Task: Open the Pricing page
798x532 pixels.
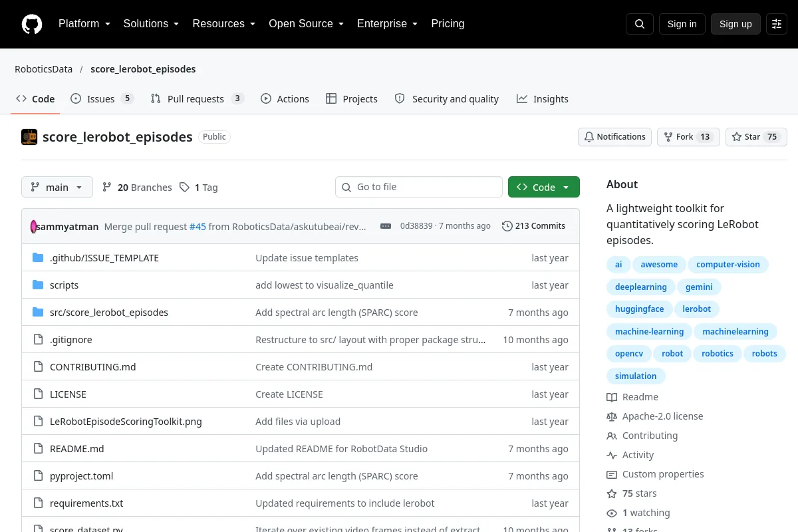Action: 448,24
